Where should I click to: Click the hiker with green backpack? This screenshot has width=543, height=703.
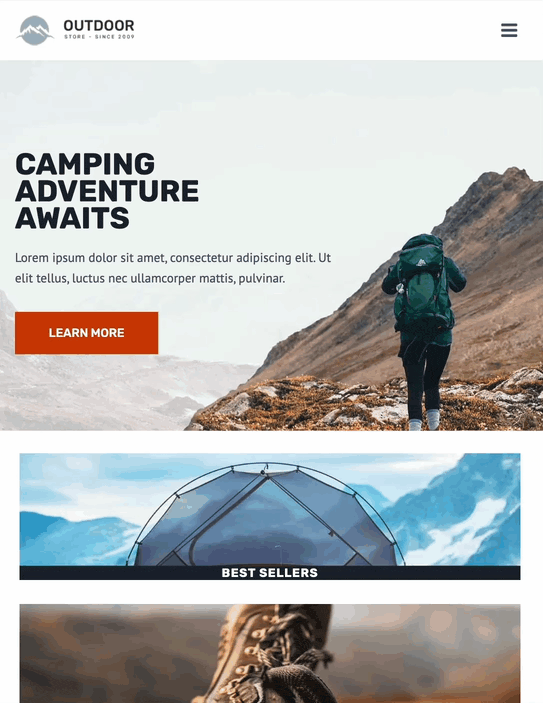point(423,332)
